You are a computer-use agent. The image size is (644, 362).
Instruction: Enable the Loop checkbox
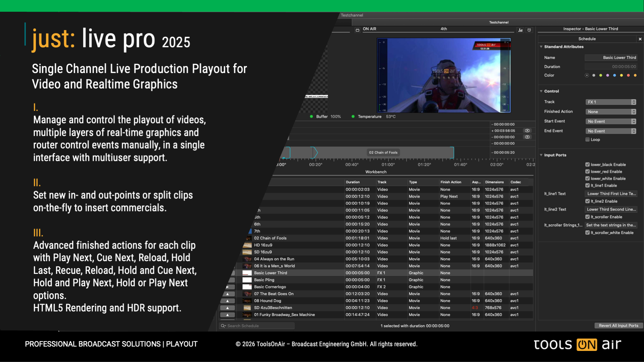pos(588,140)
